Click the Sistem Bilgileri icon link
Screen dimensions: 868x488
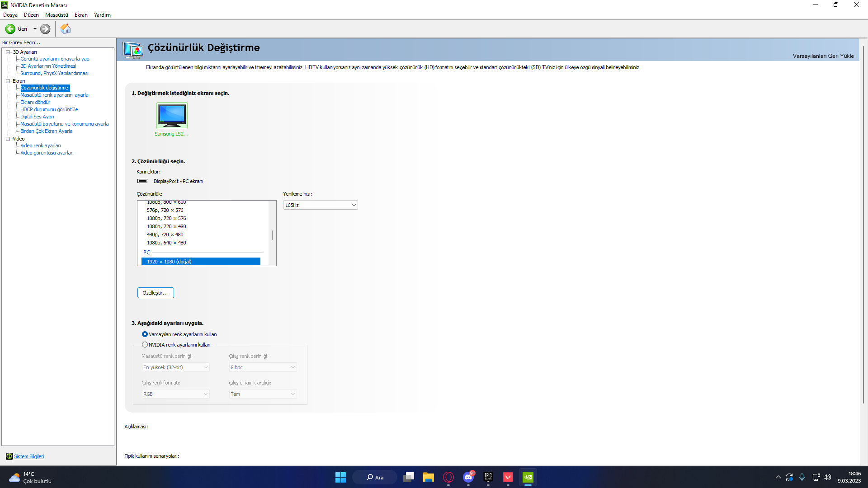9,456
